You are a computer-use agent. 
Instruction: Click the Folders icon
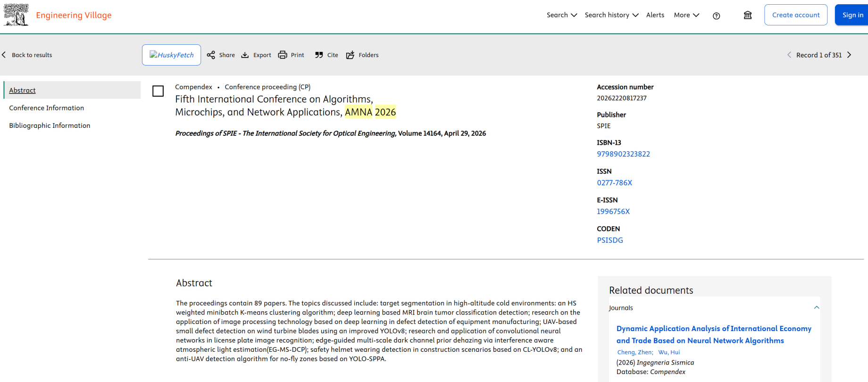click(x=350, y=55)
